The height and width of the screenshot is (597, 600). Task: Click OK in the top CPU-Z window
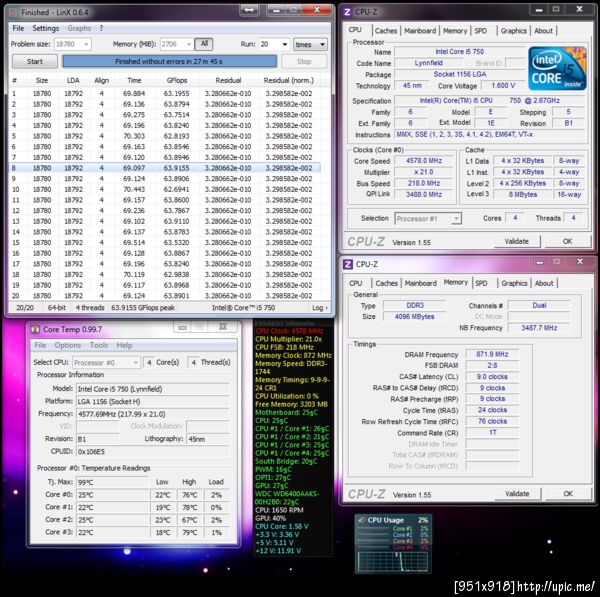567,241
